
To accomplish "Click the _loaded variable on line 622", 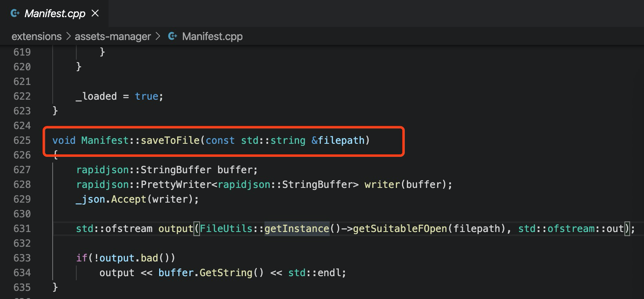I will 96,96.
